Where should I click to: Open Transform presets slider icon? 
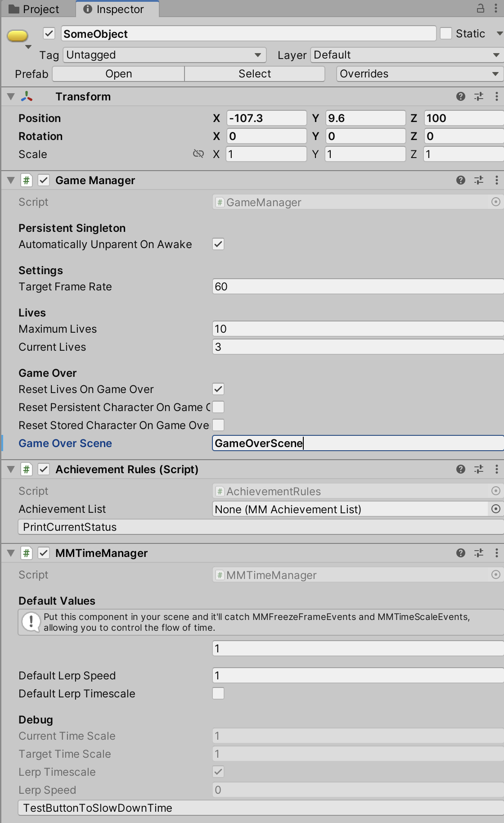[479, 96]
